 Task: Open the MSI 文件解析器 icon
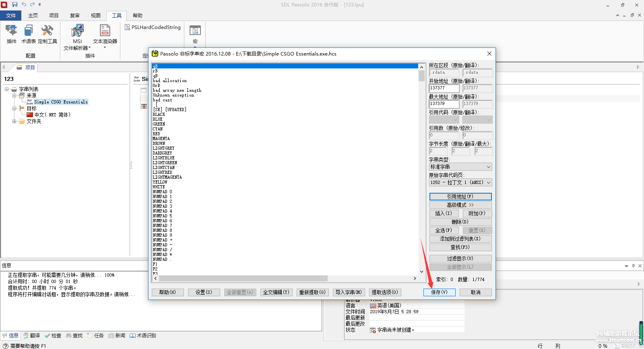77,31
